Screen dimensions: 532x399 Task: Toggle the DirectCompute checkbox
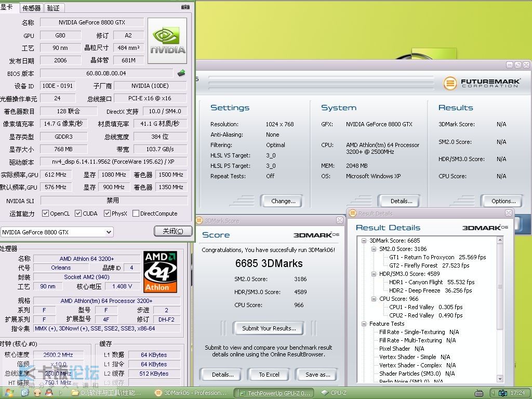tap(136, 214)
